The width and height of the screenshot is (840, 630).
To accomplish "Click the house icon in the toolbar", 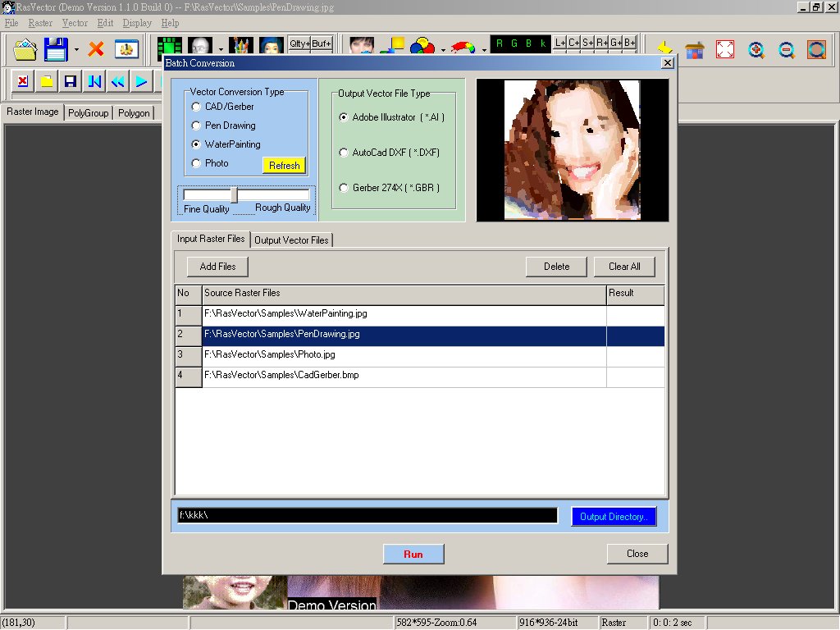I will point(694,50).
